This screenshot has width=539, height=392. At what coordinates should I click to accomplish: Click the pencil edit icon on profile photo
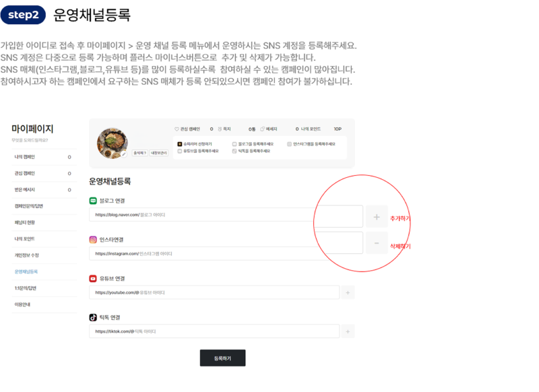[x=124, y=154]
